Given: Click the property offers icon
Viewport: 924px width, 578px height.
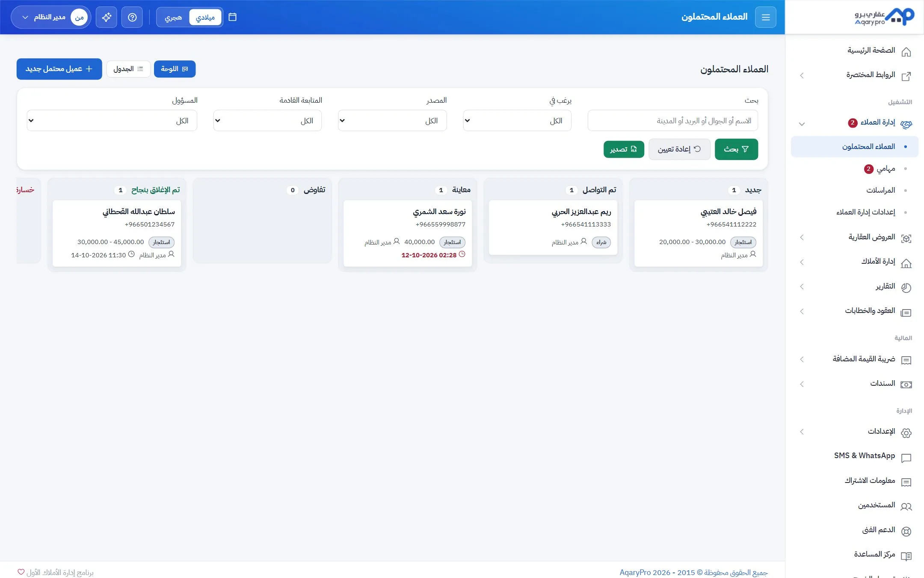Looking at the screenshot, I should pos(906,238).
